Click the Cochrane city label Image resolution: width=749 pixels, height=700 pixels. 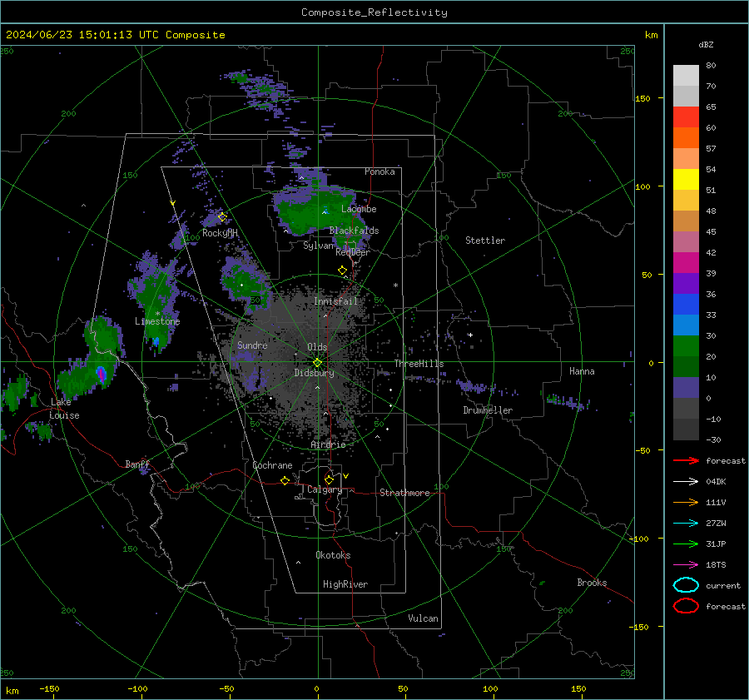click(272, 465)
